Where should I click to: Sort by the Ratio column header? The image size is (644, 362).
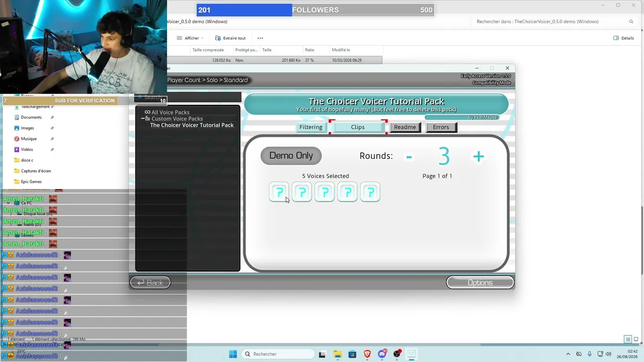[x=309, y=50]
